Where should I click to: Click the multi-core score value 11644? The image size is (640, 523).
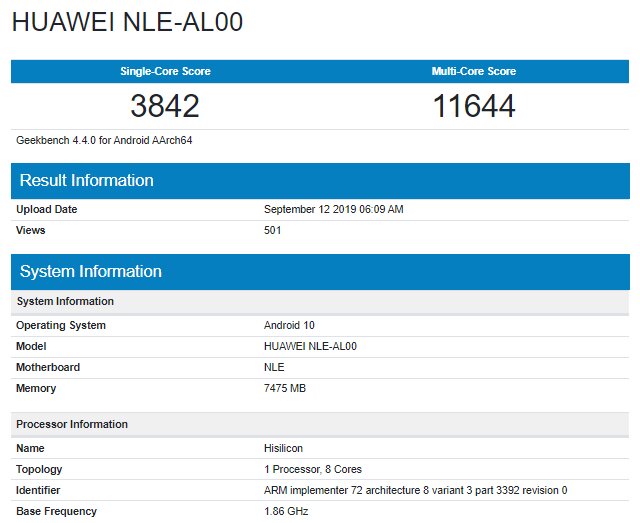pos(474,106)
